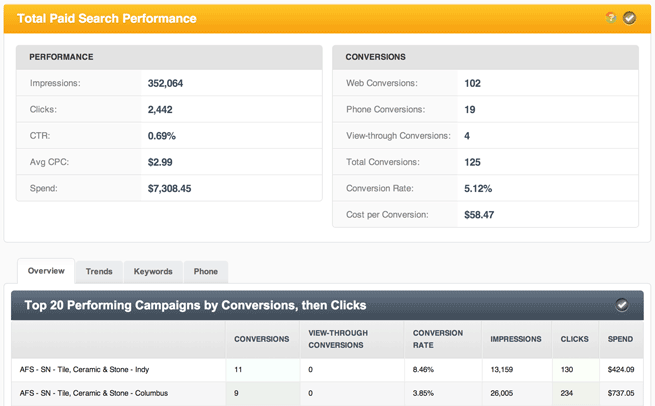Select campaign AFS - SN - Tile, Ceramic & Stone - Columbus
The image size is (655, 406).
94,393
